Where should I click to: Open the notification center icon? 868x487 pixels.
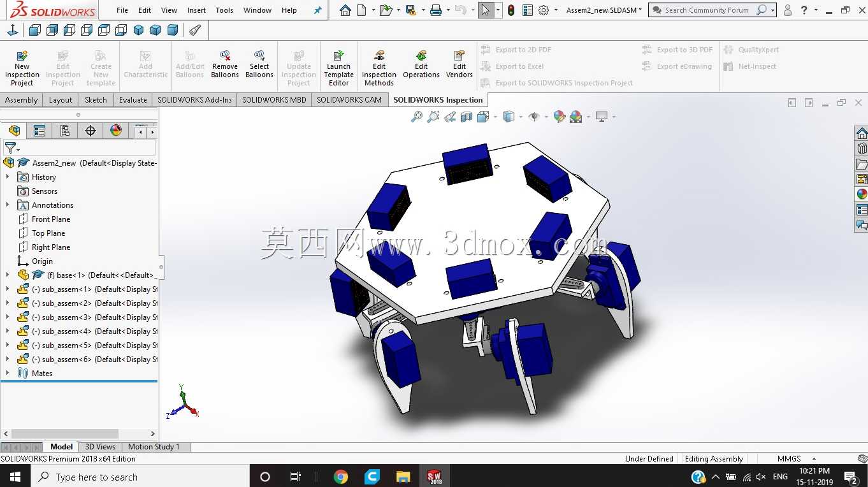(x=850, y=477)
